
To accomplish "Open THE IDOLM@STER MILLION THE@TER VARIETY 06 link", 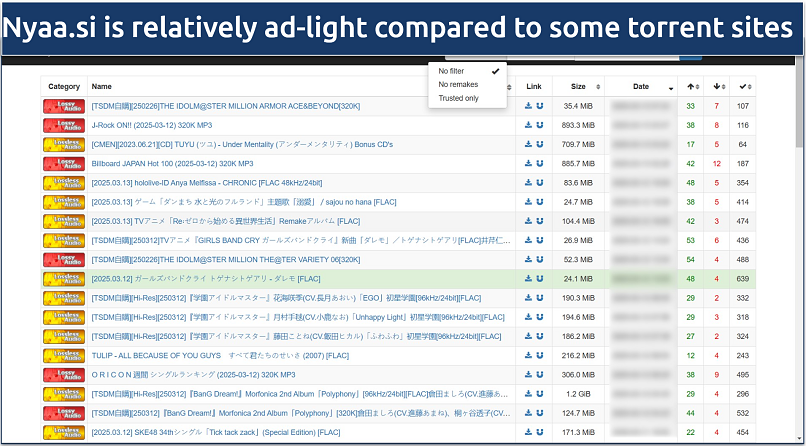I will click(x=226, y=259).
